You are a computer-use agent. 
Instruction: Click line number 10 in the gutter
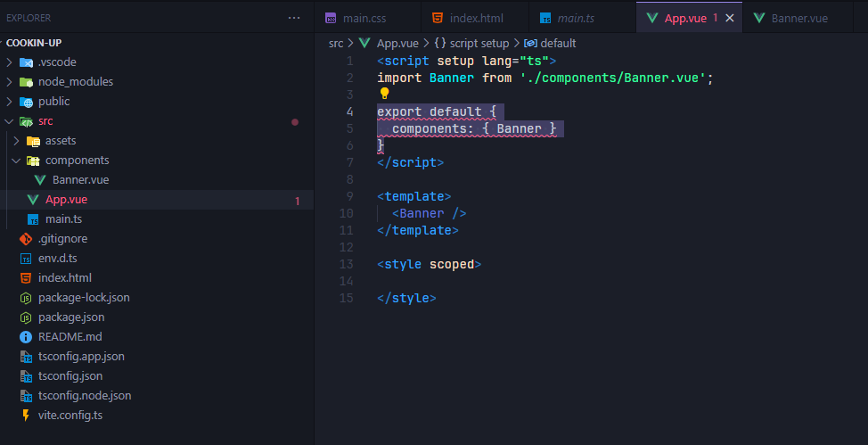click(347, 213)
